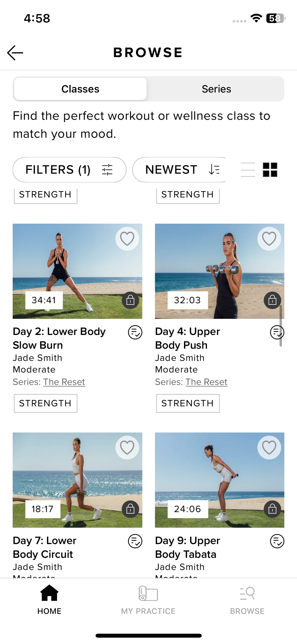
Task: Tap lock icon on Day 4 thumbnail
Action: click(x=272, y=300)
